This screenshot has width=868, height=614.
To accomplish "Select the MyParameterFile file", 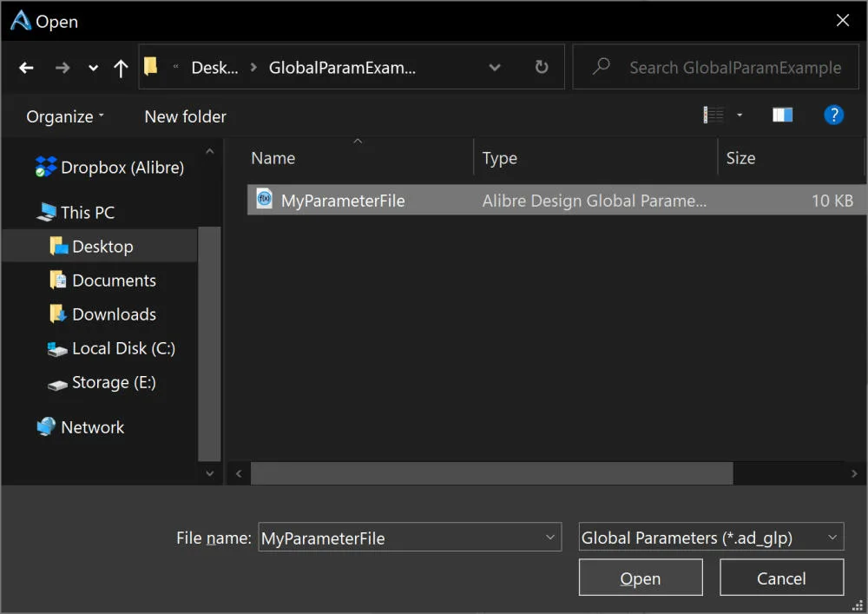I will pos(556,200).
